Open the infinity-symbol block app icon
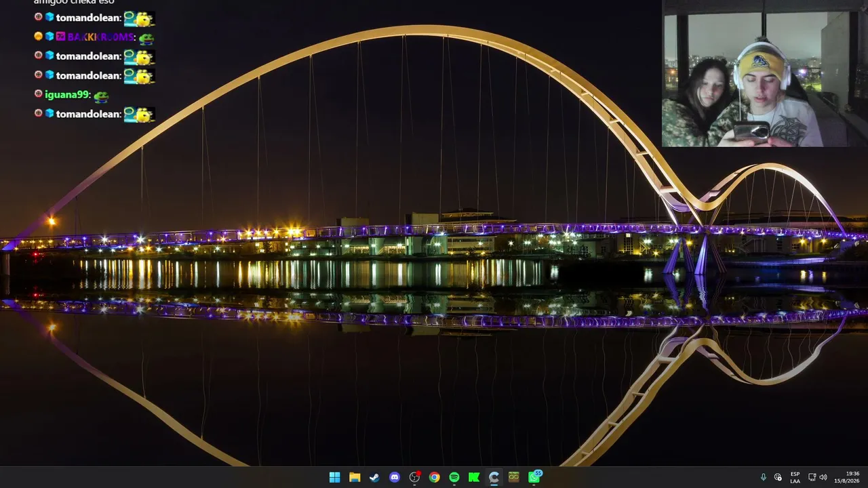The image size is (868, 488). tap(514, 477)
